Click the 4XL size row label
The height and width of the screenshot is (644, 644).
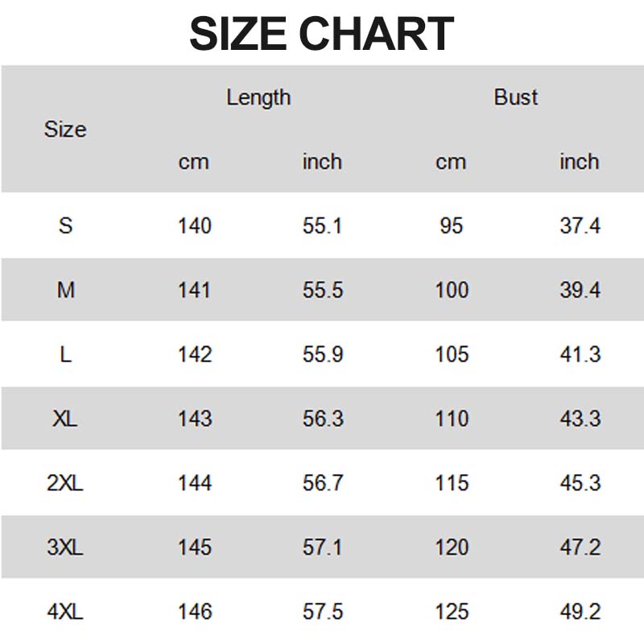pos(65,613)
